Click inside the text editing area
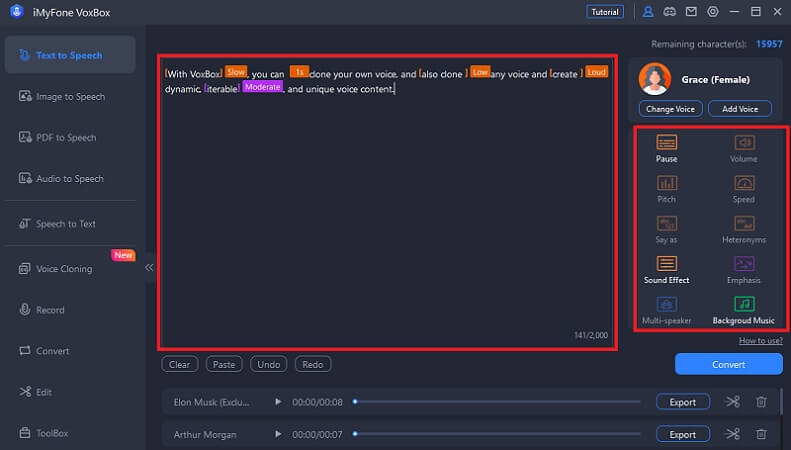Image resolution: width=791 pixels, height=450 pixels. pyautogui.click(x=387, y=203)
